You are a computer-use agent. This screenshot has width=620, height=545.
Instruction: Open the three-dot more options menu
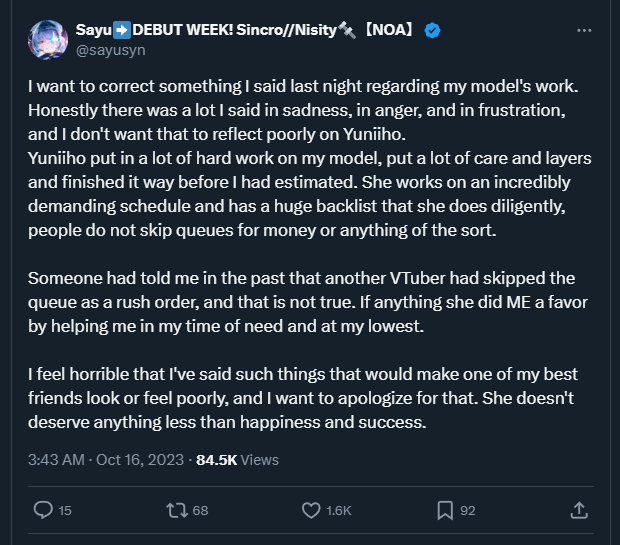pos(584,31)
